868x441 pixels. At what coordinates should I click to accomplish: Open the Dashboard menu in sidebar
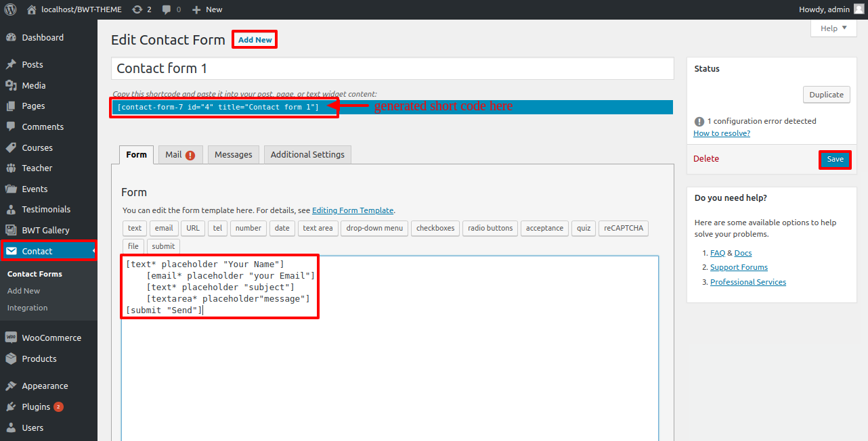[x=42, y=38]
